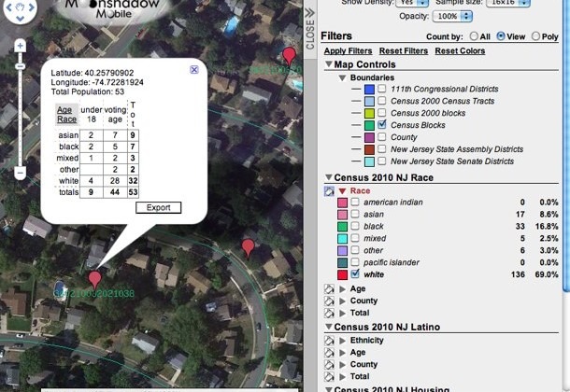Screen dimensions: 570x392
Task: Click the yellow Census 2000 blocks color swatch
Action: 369,113
